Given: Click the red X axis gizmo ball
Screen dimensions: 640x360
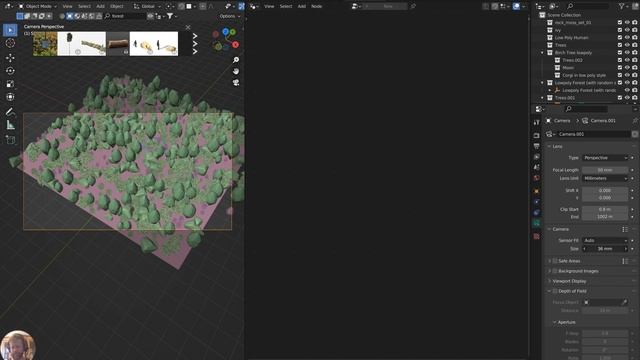Looking at the screenshot, I should point(236,44).
